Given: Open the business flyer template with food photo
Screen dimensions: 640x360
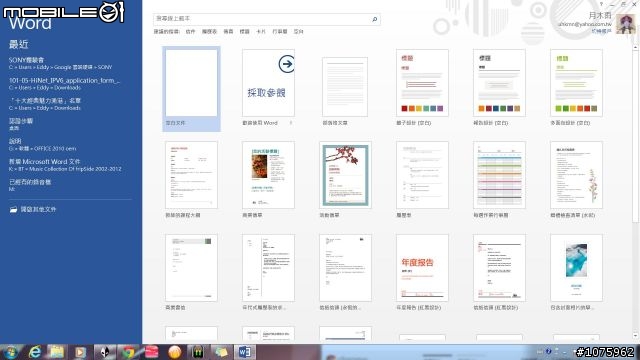Looking at the screenshot, I should click(x=268, y=175).
